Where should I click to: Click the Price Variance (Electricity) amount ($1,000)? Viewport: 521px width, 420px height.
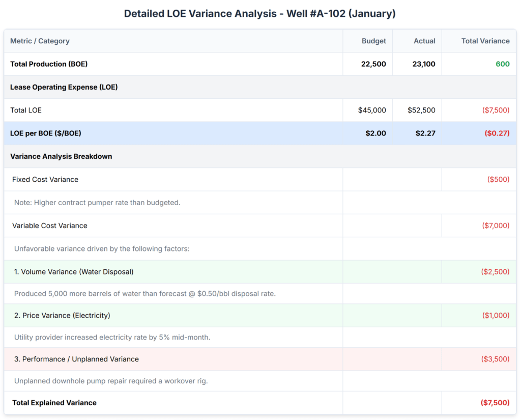point(496,316)
